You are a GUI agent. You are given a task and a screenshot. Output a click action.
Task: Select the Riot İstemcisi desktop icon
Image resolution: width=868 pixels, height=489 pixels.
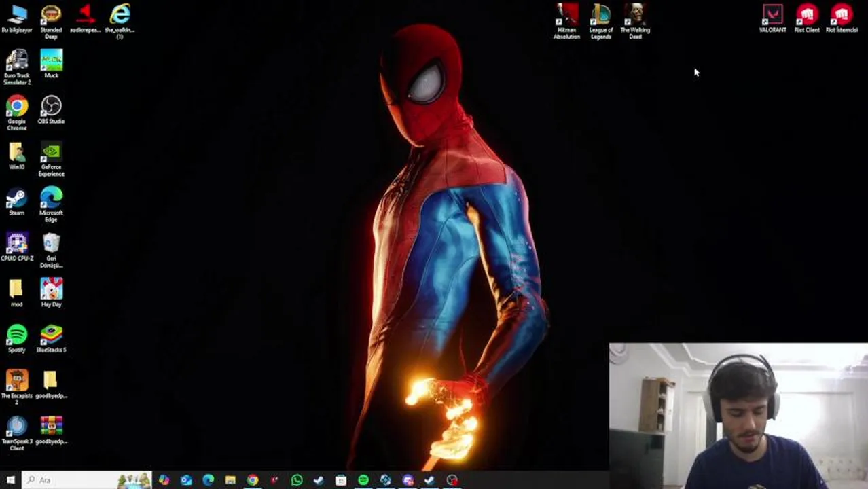coord(842,18)
